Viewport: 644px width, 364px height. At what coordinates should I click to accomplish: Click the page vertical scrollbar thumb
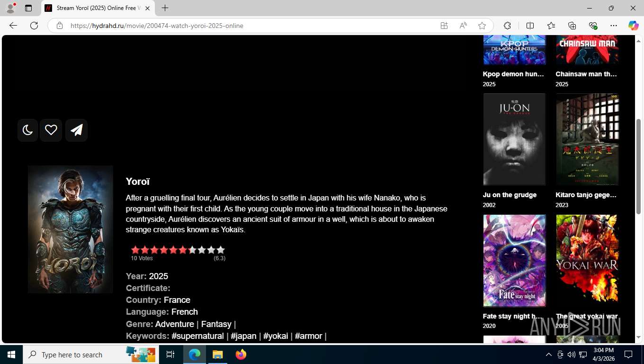638,166
